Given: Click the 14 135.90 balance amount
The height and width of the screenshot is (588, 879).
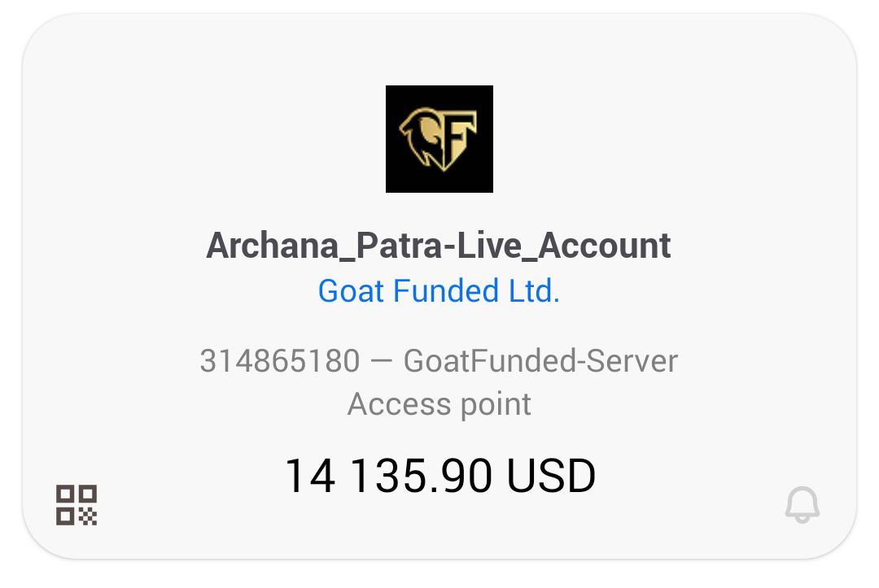Looking at the screenshot, I should tap(388, 476).
